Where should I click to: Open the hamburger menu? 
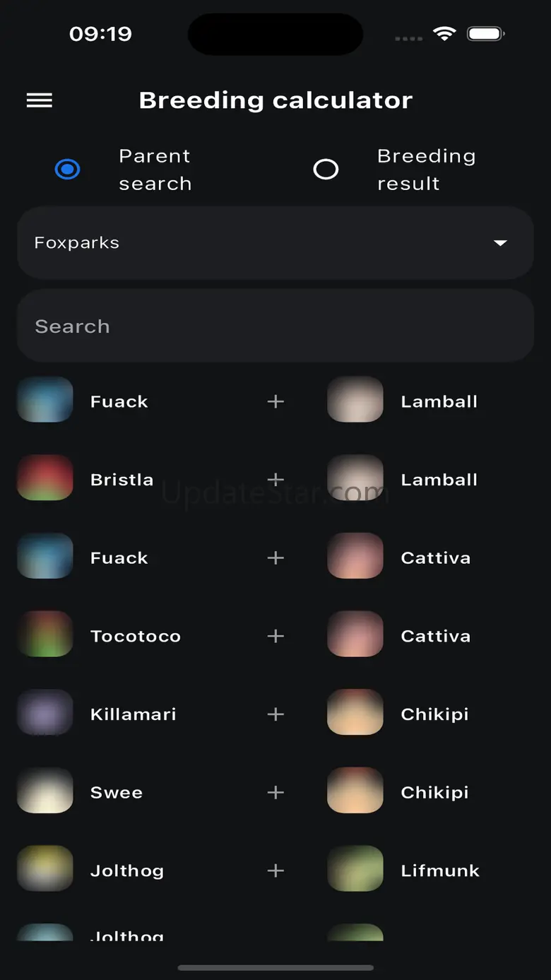[x=40, y=100]
